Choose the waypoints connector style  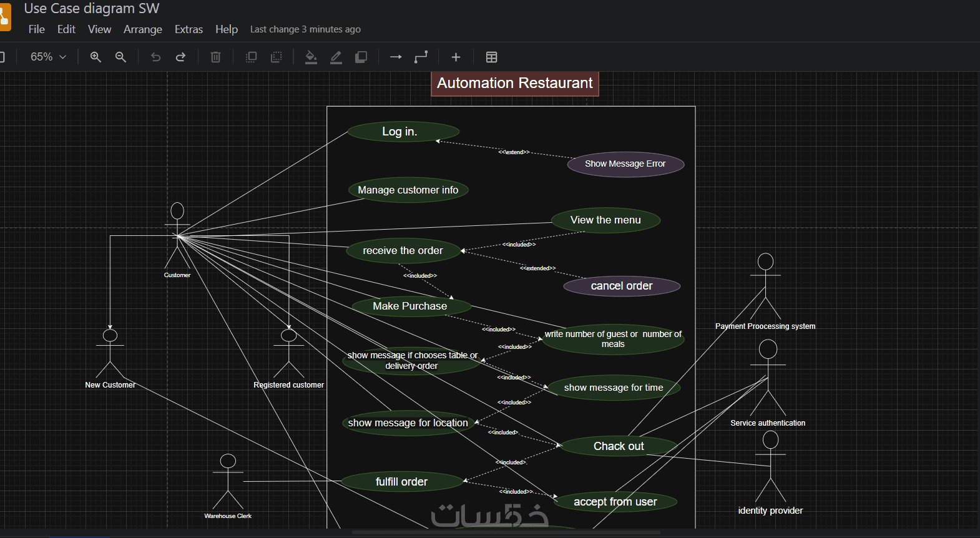pos(421,57)
